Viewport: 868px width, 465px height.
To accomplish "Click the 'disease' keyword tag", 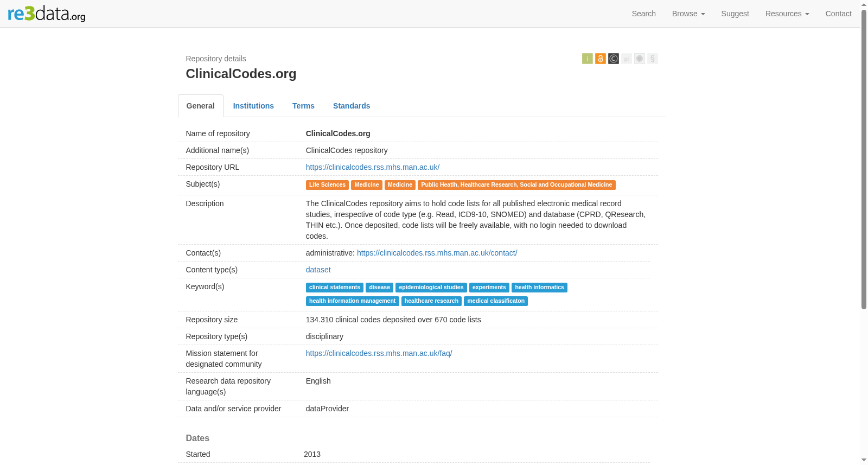I will click(x=380, y=288).
